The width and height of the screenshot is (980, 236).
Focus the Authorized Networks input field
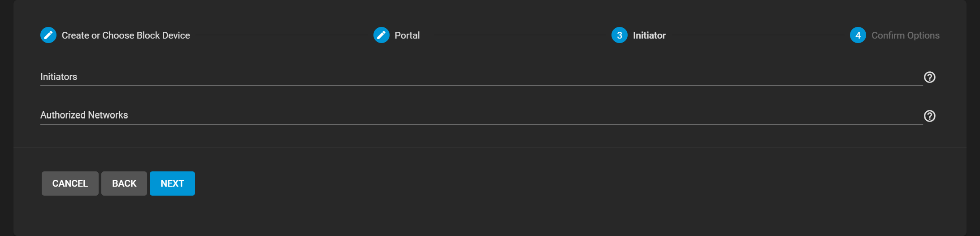tap(481, 115)
